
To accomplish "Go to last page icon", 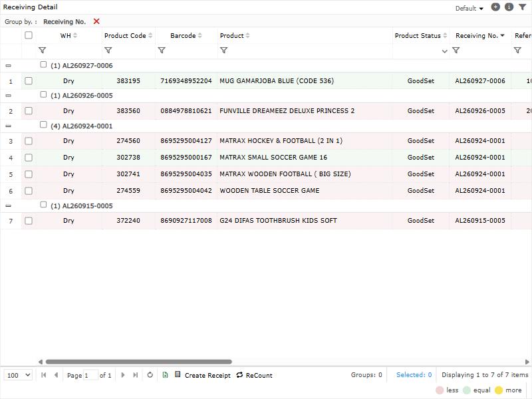I will pyautogui.click(x=136, y=375).
